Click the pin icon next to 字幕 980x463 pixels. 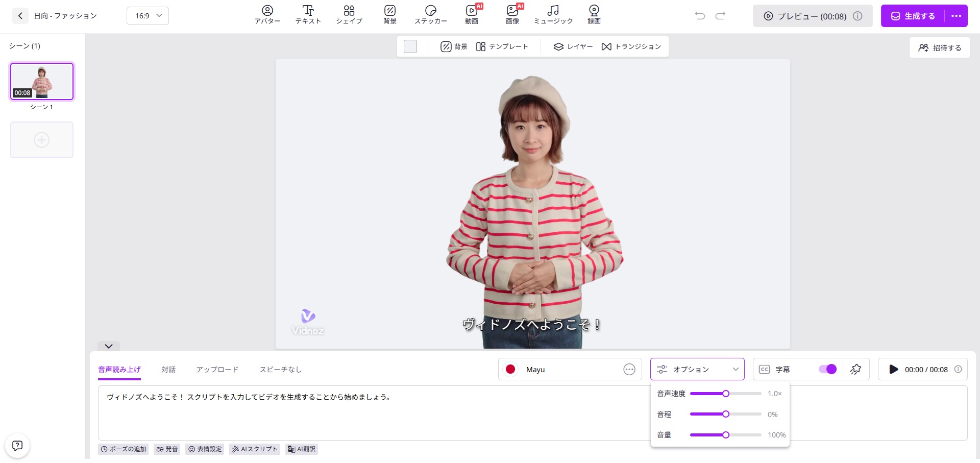(855, 369)
